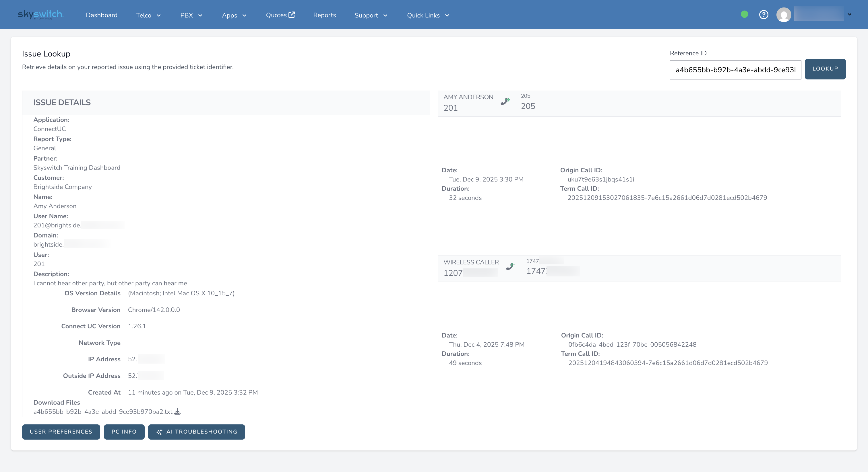The width and height of the screenshot is (868, 472).
Task: Click the SkySwitch logo
Action: pos(40,14)
